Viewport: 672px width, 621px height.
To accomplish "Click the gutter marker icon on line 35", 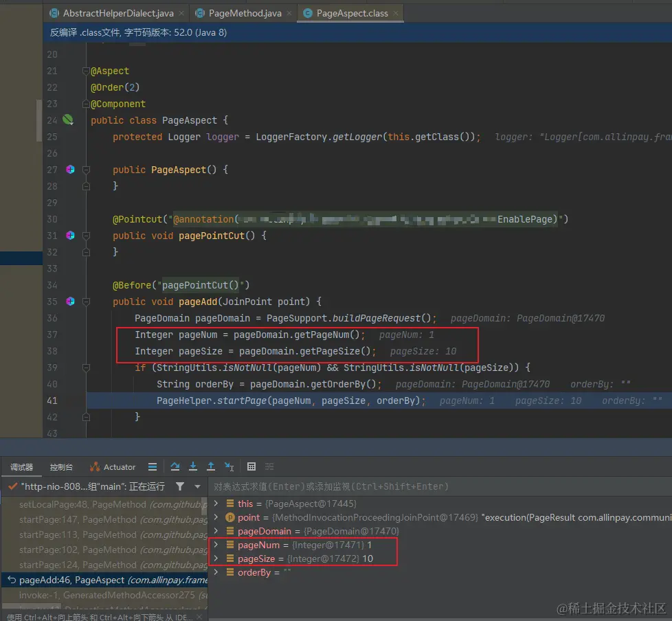I will click(x=70, y=302).
